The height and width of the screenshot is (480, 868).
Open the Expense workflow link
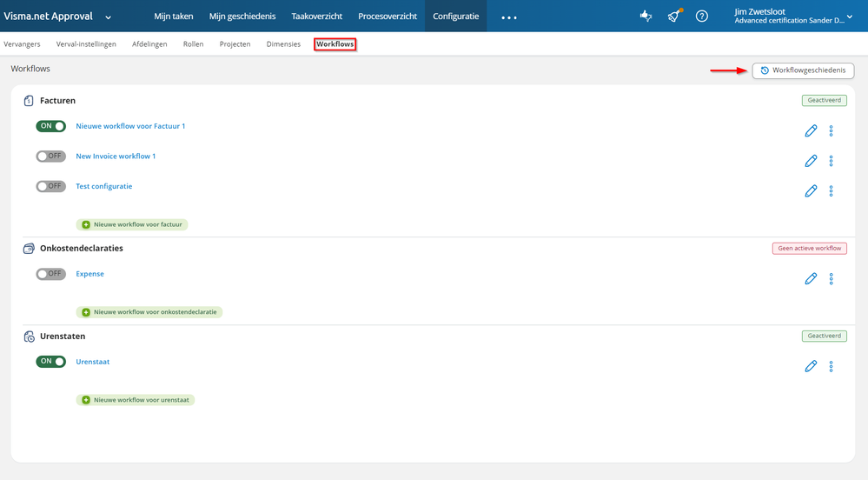[x=89, y=274]
